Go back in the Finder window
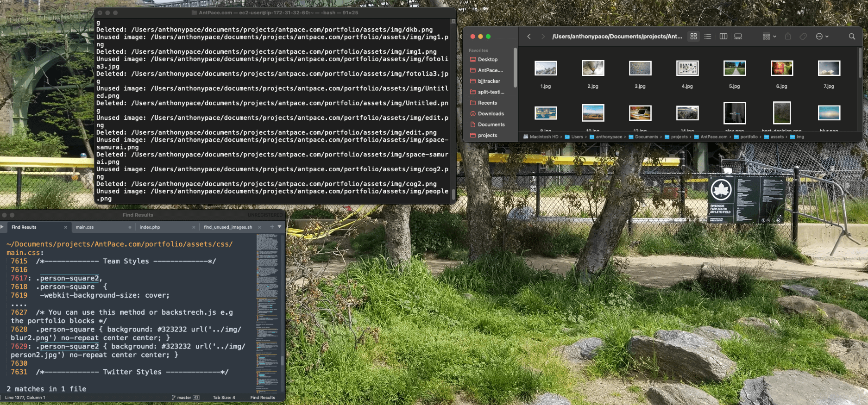The height and width of the screenshot is (405, 868). (529, 37)
